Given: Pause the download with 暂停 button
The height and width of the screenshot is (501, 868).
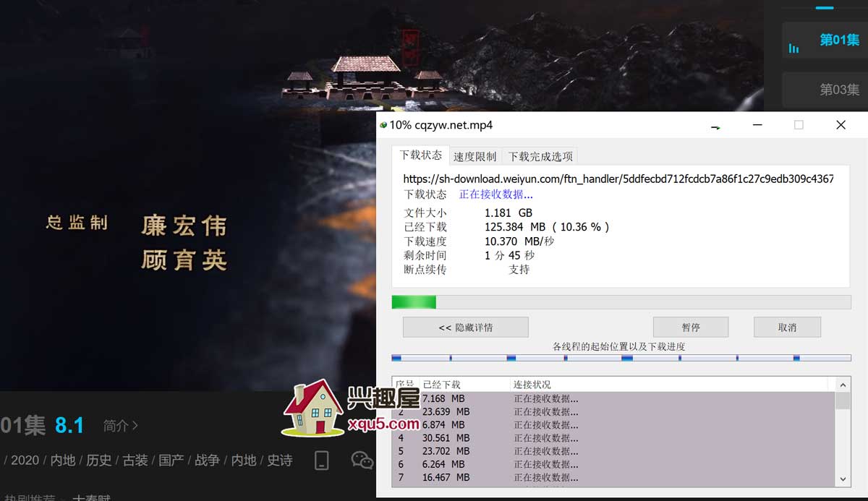Looking at the screenshot, I should point(690,327).
